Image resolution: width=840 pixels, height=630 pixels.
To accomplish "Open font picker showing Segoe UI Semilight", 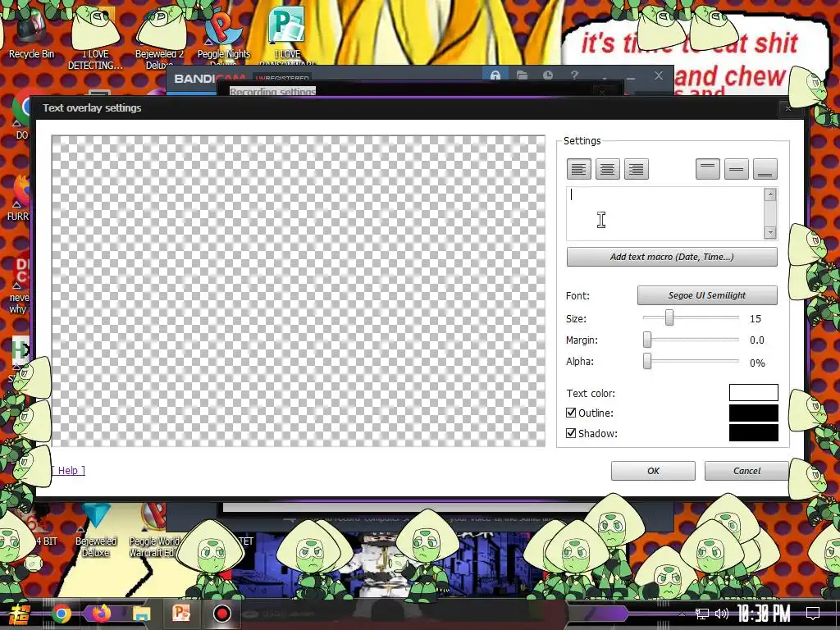I will (x=707, y=295).
